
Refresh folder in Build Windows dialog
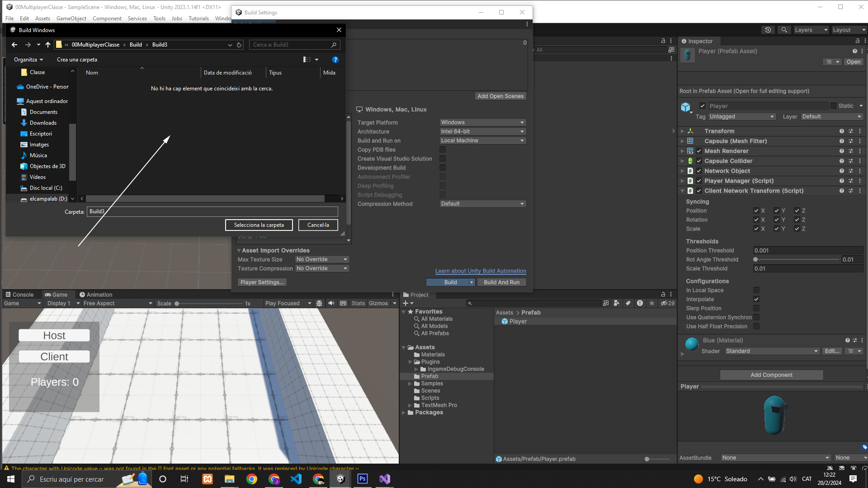(x=239, y=45)
